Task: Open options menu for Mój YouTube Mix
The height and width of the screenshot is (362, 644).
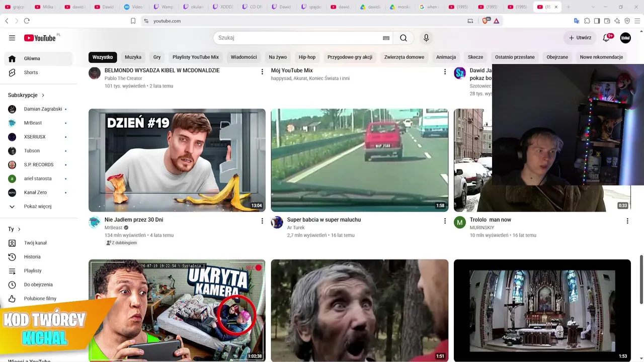Action: pyautogui.click(x=444, y=72)
